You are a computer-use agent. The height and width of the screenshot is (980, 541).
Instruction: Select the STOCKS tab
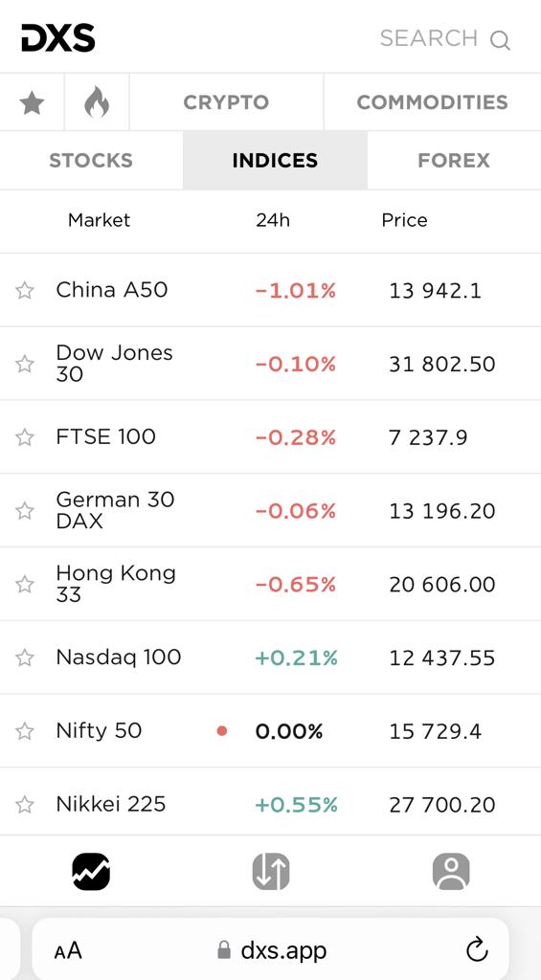91,161
